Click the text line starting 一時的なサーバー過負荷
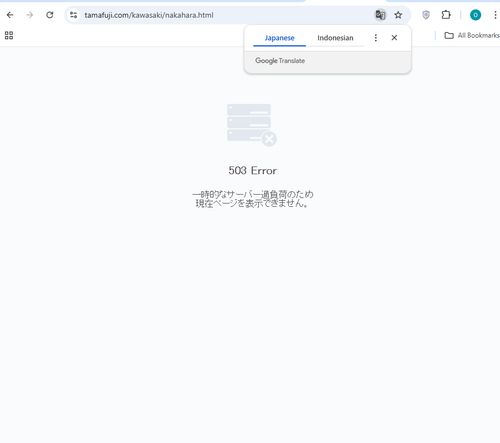 tap(253, 194)
